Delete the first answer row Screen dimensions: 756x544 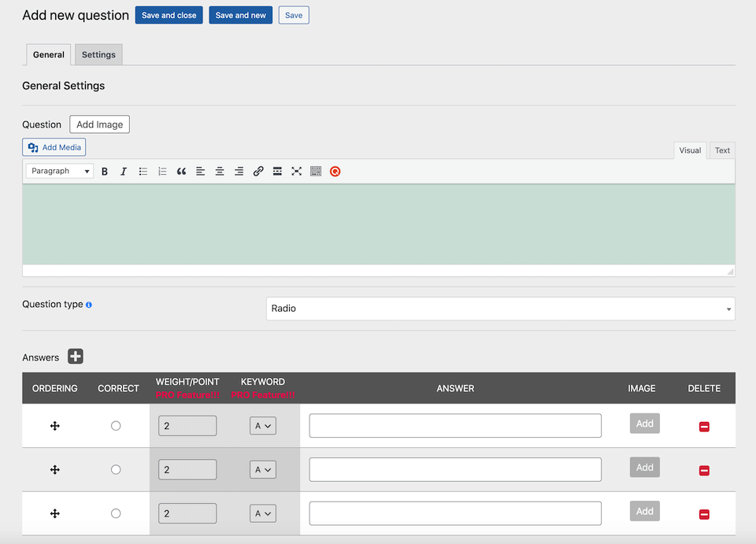[x=704, y=425]
